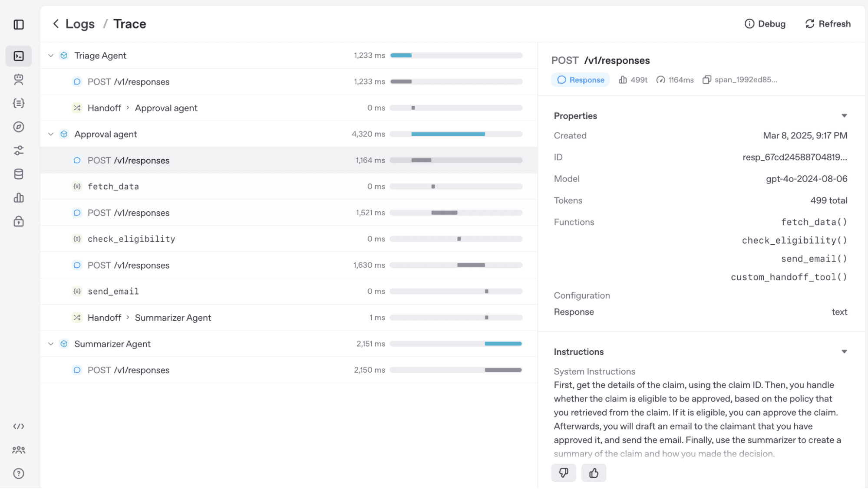Open the bar chart usage icon

point(19,198)
